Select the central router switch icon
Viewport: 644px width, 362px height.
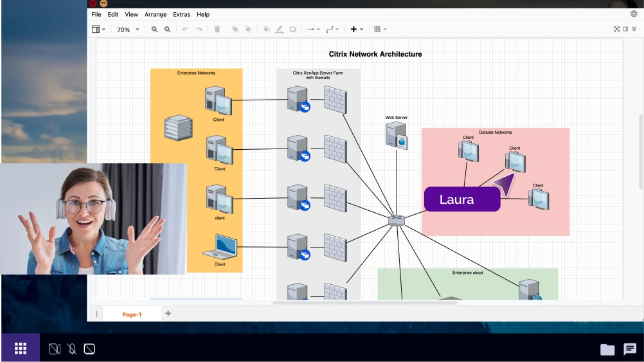click(397, 221)
